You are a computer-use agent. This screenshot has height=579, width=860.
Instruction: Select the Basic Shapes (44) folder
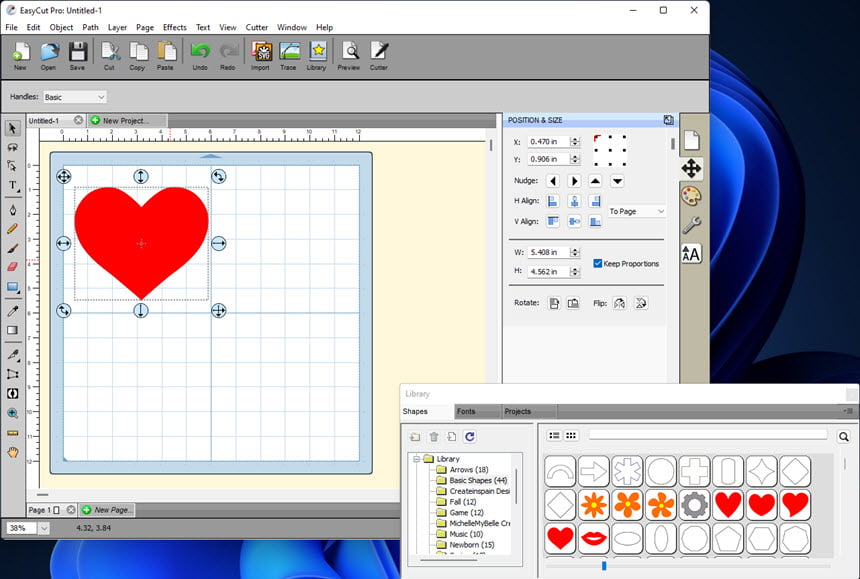point(472,480)
